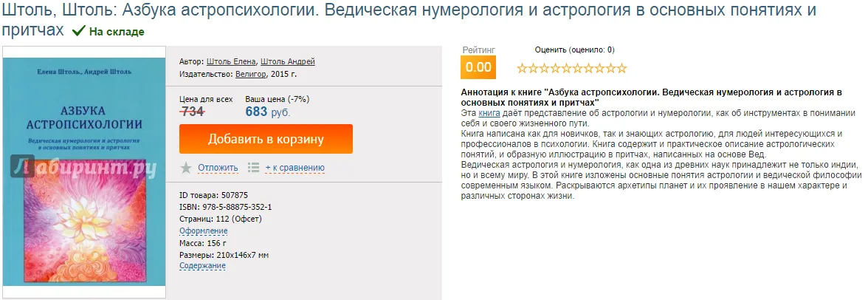Click the star icon beside Отложить
Screen dimensions: 868x300
tap(186, 168)
